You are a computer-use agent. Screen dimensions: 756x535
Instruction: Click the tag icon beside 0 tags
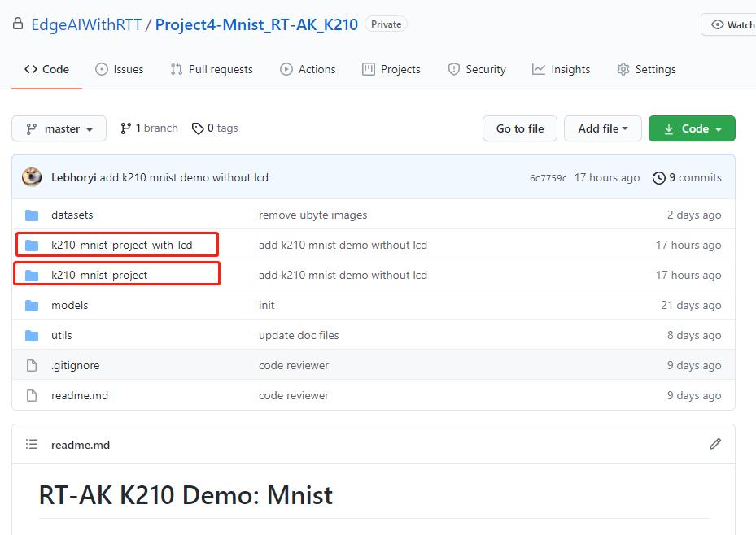pos(198,128)
